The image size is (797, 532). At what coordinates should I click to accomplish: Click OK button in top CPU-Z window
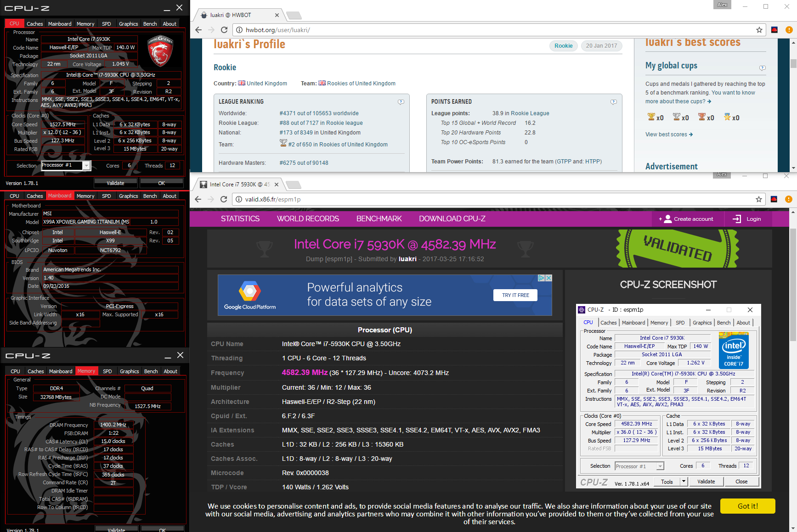tap(162, 183)
